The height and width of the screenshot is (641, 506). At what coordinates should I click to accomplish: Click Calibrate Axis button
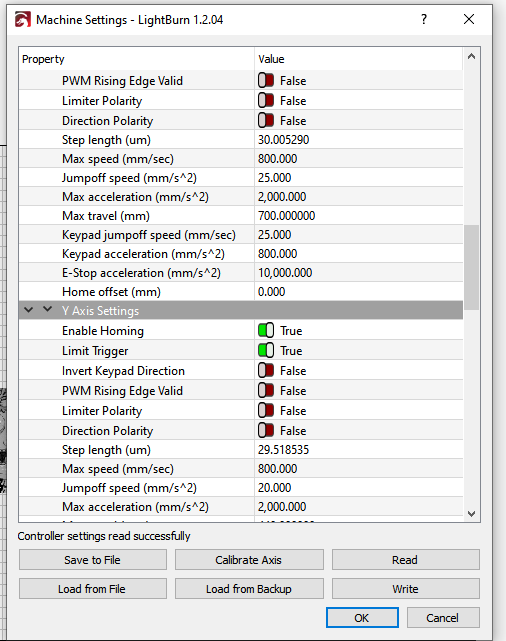click(249, 560)
